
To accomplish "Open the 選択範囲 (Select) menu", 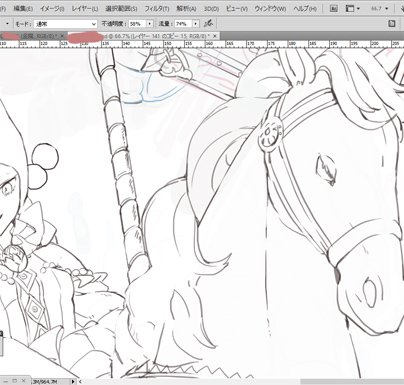I will [121, 9].
